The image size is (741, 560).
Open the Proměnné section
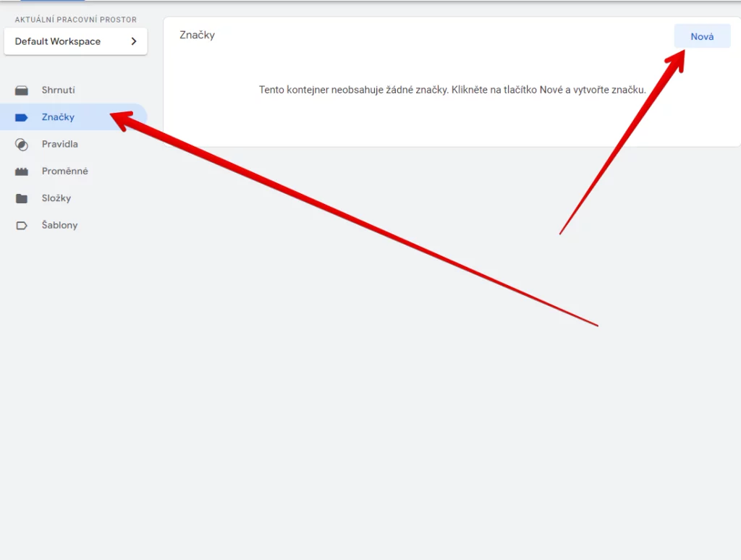73,171
